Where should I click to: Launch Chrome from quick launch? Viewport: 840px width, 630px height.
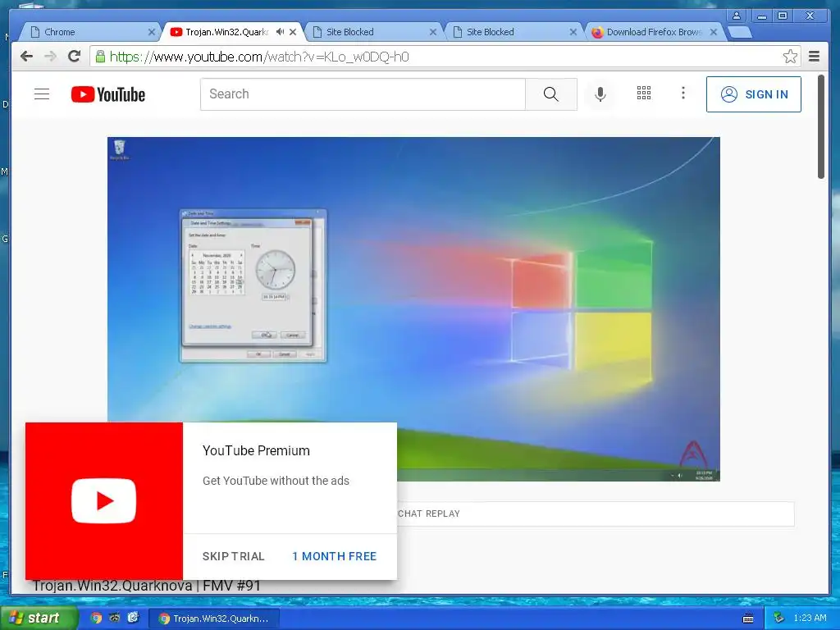(x=96, y=618)
